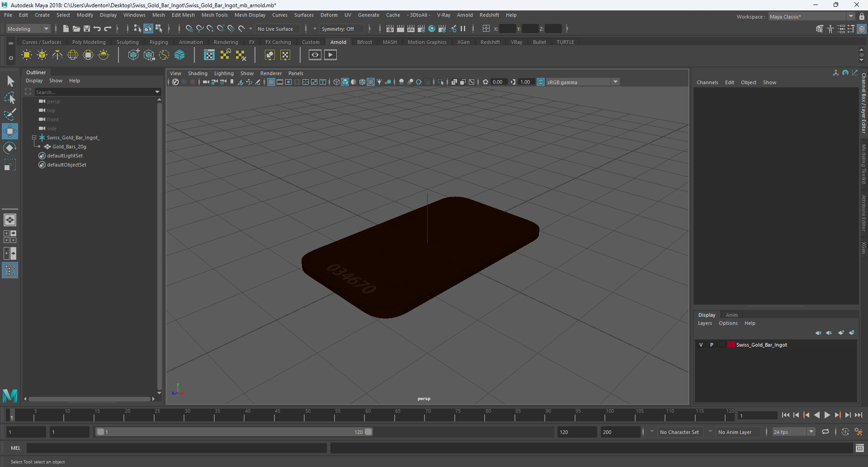Open animation preferences icon
The height and width of the screenshot is (467, 868).
(x=859, y=432)
